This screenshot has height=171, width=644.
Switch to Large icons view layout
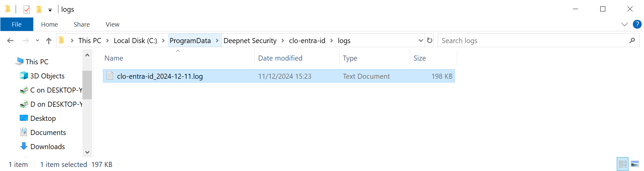pos(635,164)
